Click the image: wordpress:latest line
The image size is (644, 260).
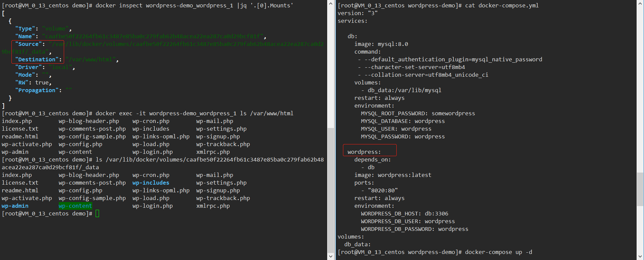pos(393,175)
